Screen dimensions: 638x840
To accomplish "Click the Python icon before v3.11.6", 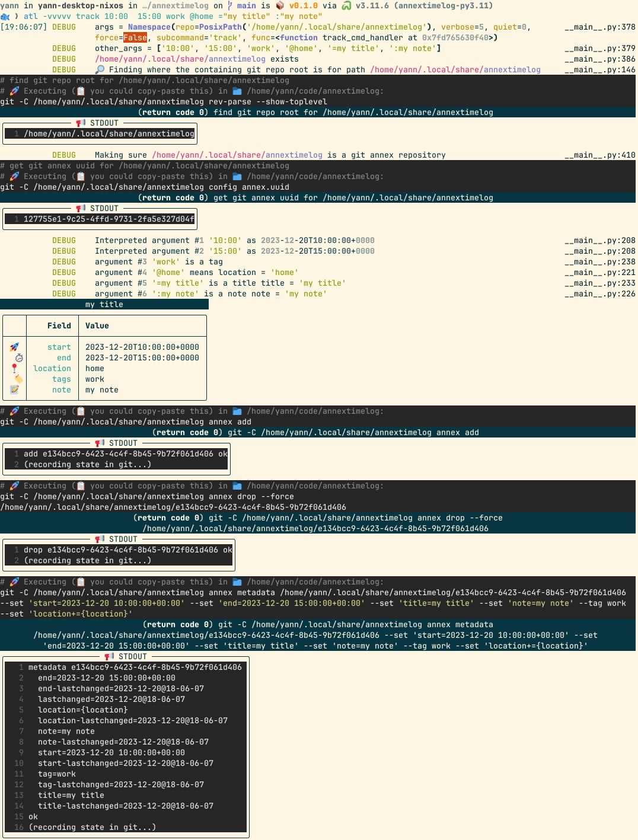I will [346, 5].
